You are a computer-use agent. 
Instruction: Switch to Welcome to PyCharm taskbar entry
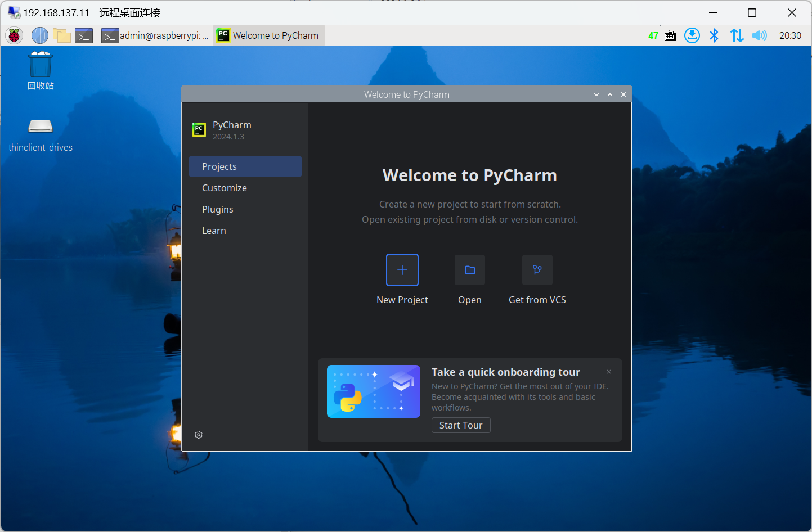point(269,35)
